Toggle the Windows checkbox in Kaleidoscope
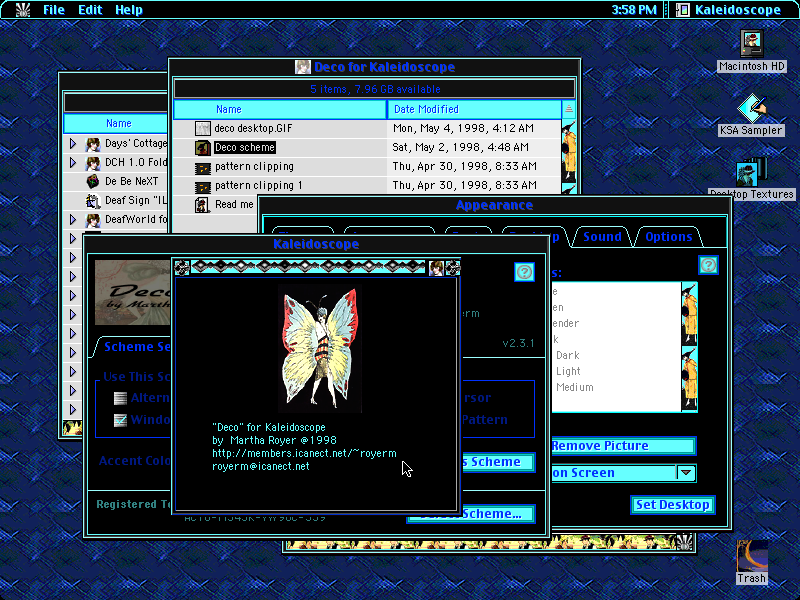The height and width of the screenshot is (600, 800). [120, 420]
